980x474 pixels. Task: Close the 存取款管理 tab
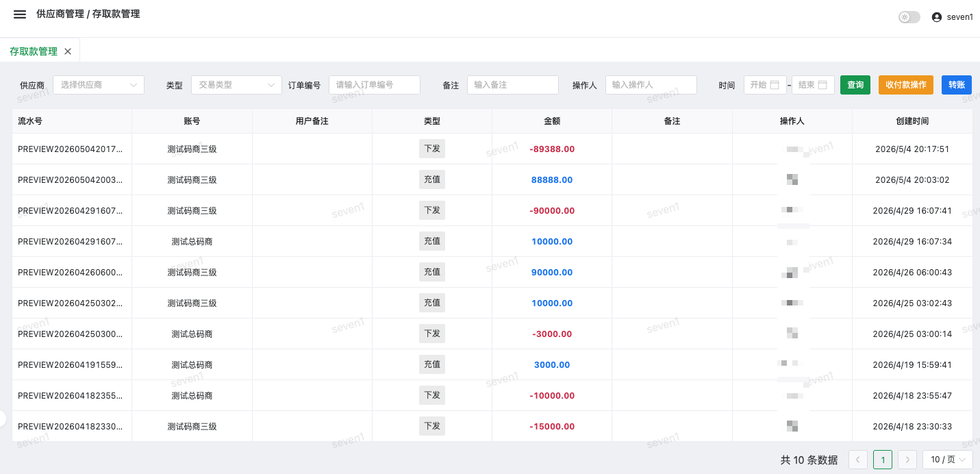(x=68, y=51)
